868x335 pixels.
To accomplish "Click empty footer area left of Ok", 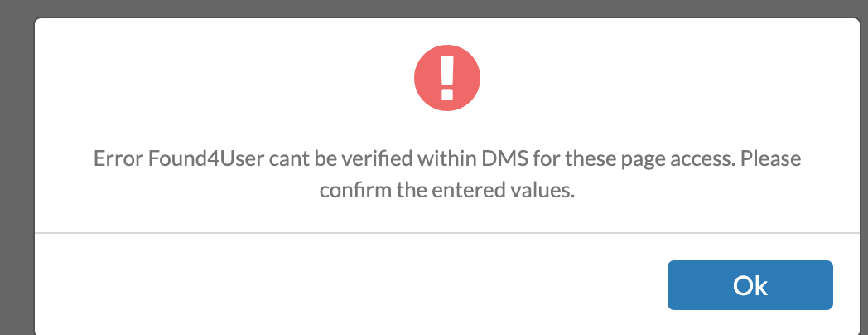I will [x=349, y=285].
